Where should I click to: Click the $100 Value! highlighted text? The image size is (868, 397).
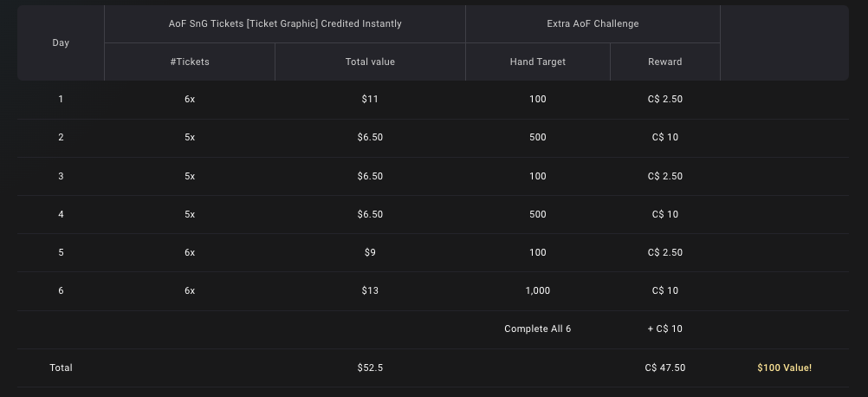785,368
